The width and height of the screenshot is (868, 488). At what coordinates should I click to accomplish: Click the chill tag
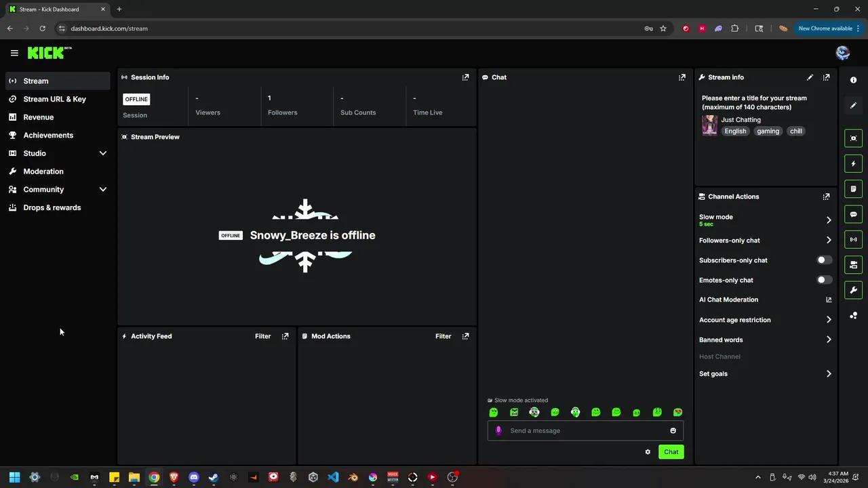click(x=796, y=131)
